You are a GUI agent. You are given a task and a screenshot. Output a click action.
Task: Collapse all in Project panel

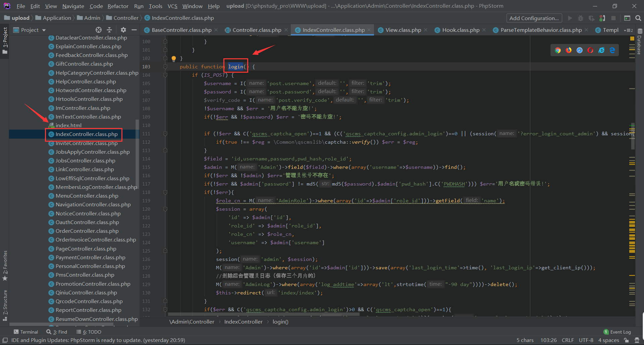[109, 30]
